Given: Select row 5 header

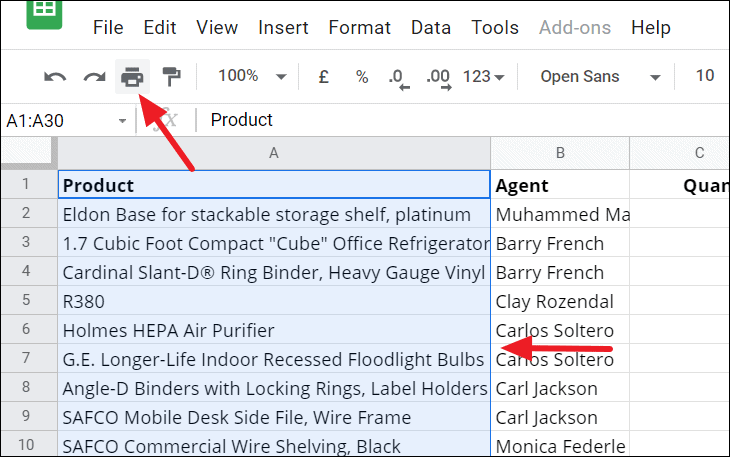Looking at the screenshot, I should click(27, 300).
